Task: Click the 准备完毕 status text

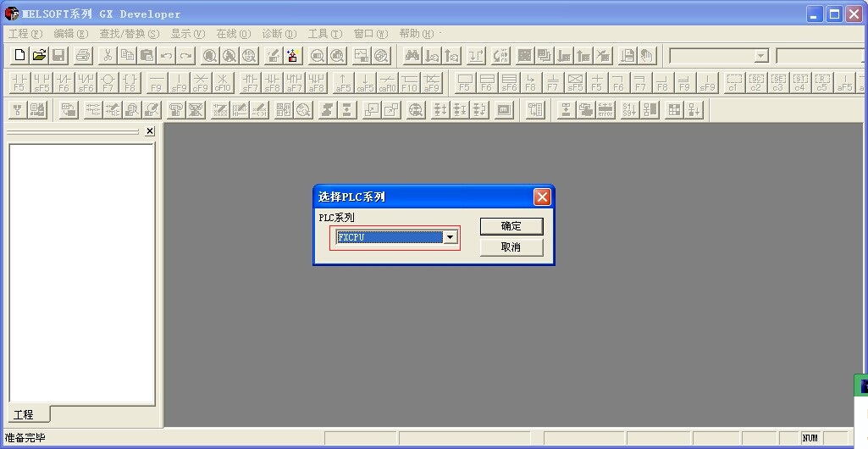Action: [25, 438]
